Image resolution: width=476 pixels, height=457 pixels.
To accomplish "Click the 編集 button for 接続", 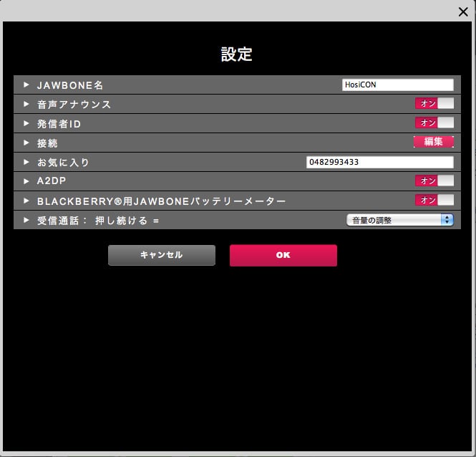I will (433, 143).
